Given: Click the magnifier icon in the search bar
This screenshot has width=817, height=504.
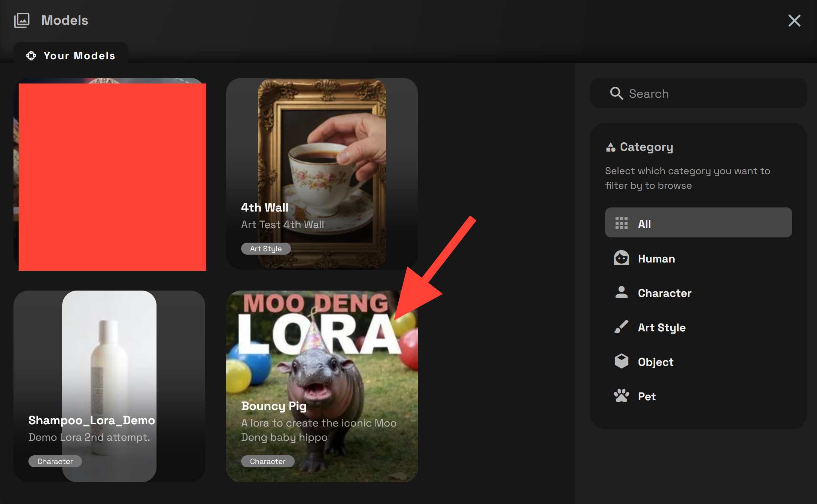Looking at the screenshot, I should pos(616,93).
